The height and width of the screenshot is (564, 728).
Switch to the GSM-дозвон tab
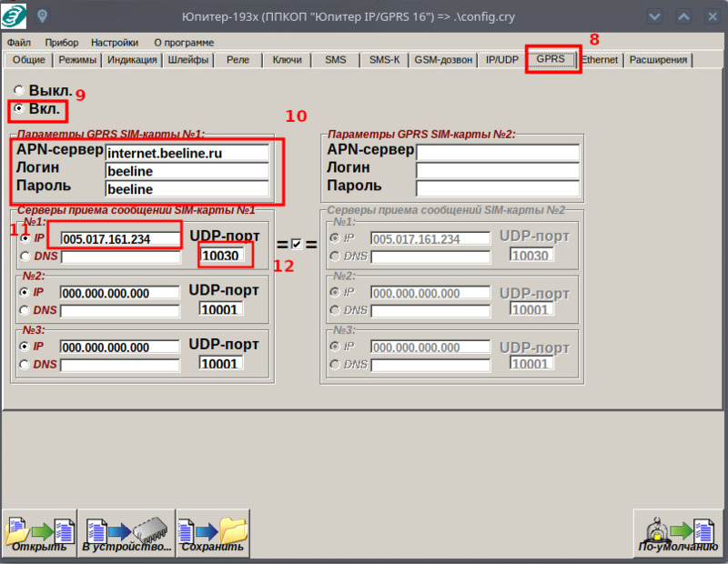[443, 60]
